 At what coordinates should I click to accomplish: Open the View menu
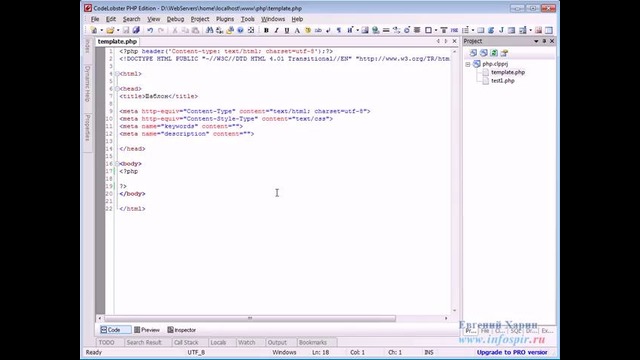(x=153, y=19)
